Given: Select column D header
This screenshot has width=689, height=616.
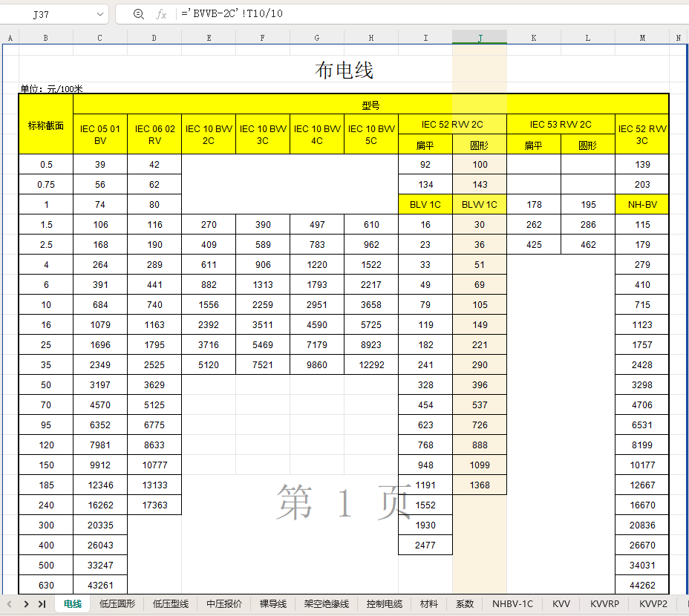Looking at the screenshot, I should pos(154,37).
